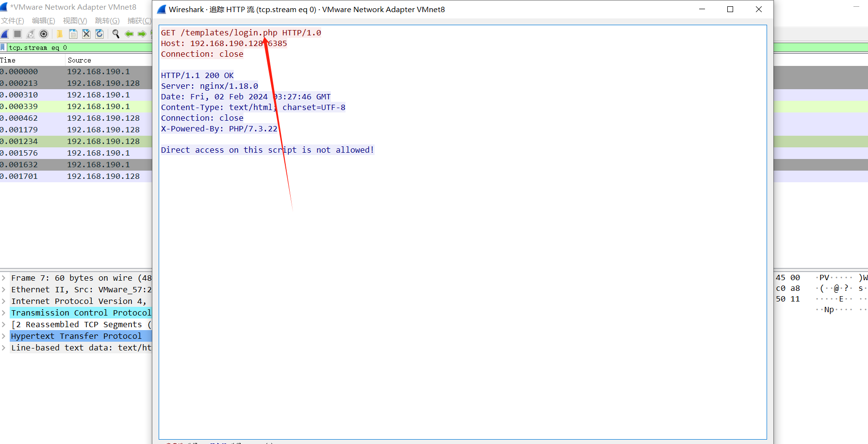Stop the running capture with the square icon
868x444 pixels.
tap(17, 34)
